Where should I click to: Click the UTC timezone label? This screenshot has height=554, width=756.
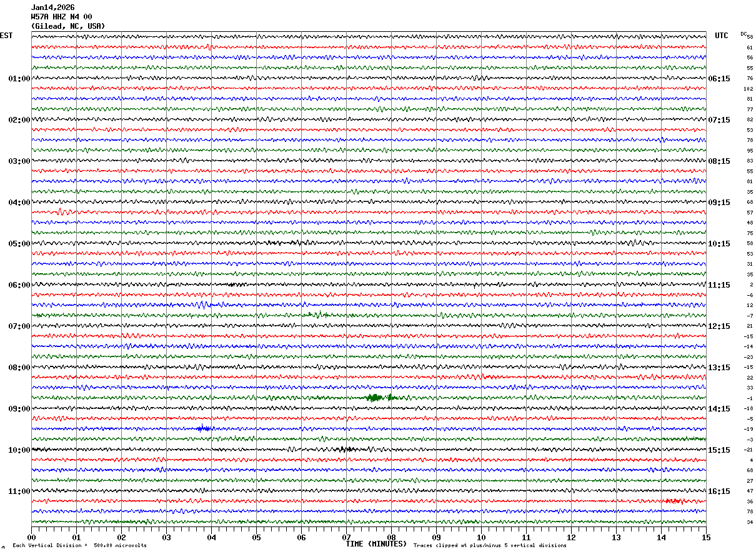coord(722,36)
